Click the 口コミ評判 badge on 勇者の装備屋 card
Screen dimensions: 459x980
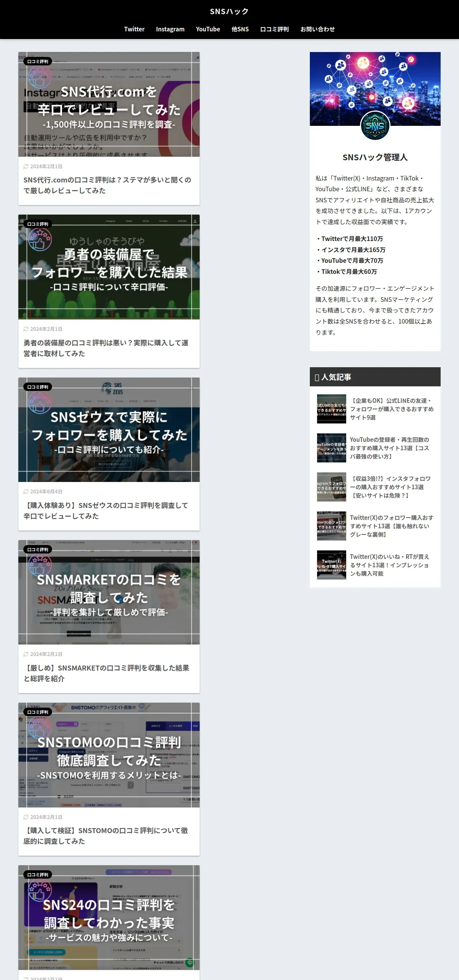click(x=38, y=224)
